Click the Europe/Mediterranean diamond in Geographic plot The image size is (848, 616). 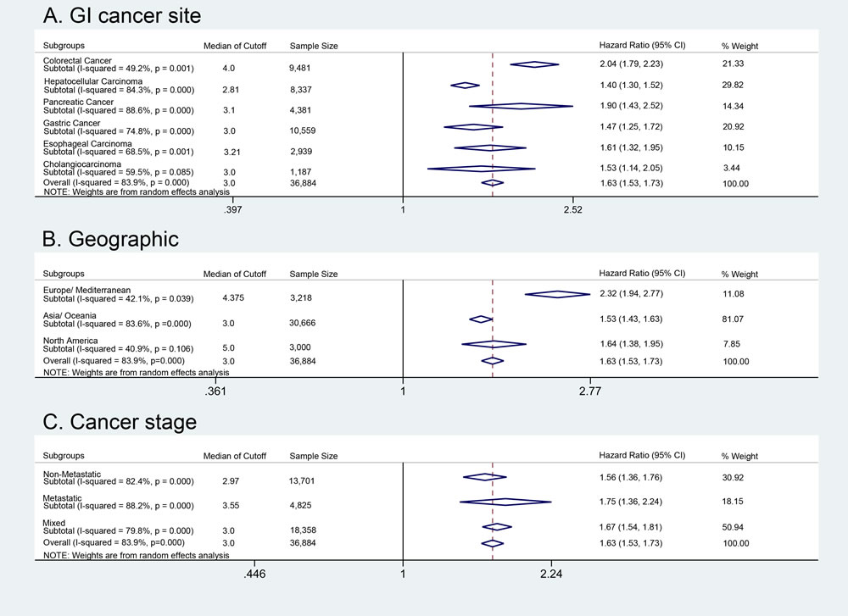(558, 295)
